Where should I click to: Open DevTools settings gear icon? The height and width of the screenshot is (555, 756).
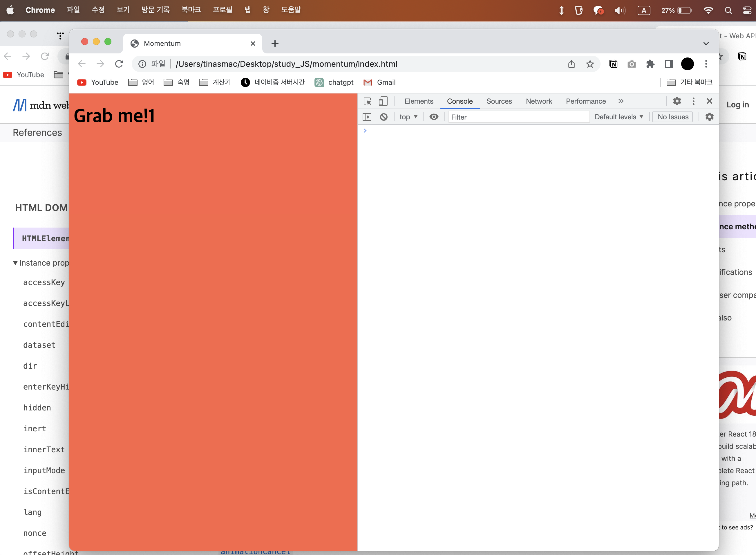click(677, 101)
